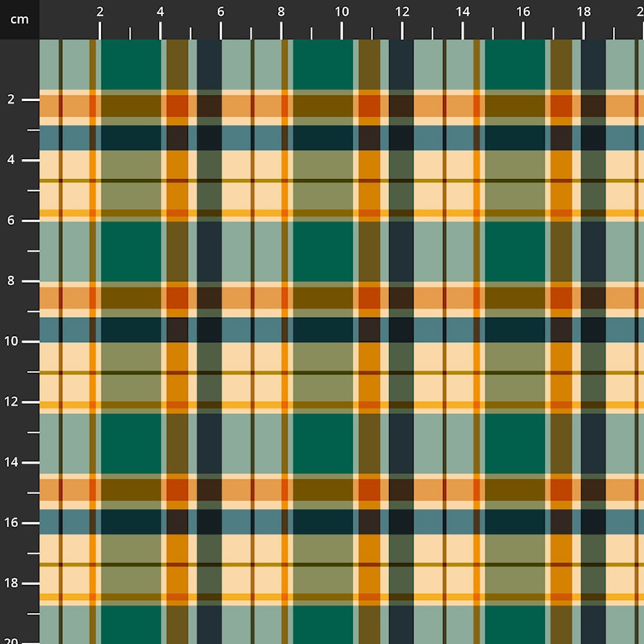Viewport: 644px width, 644px height.
Task: Click the 8 mark on the left ruler
Action: 12,281
